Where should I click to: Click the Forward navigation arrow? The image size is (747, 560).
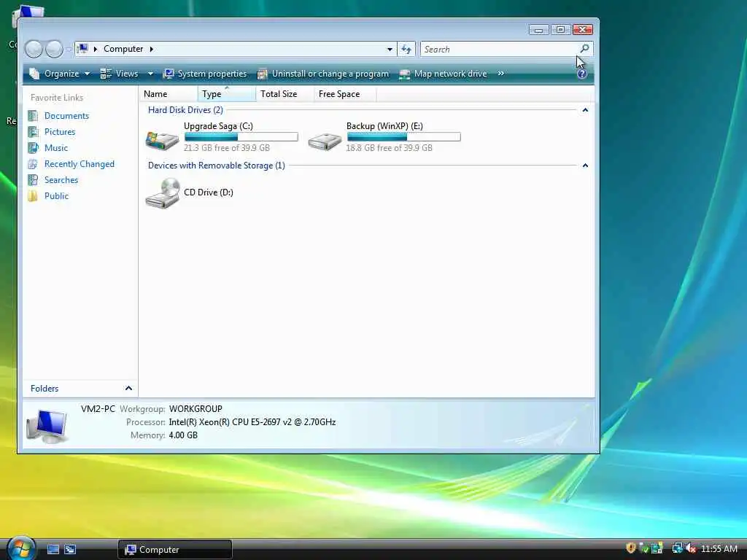pyautogui.click(x=54, y=49)
